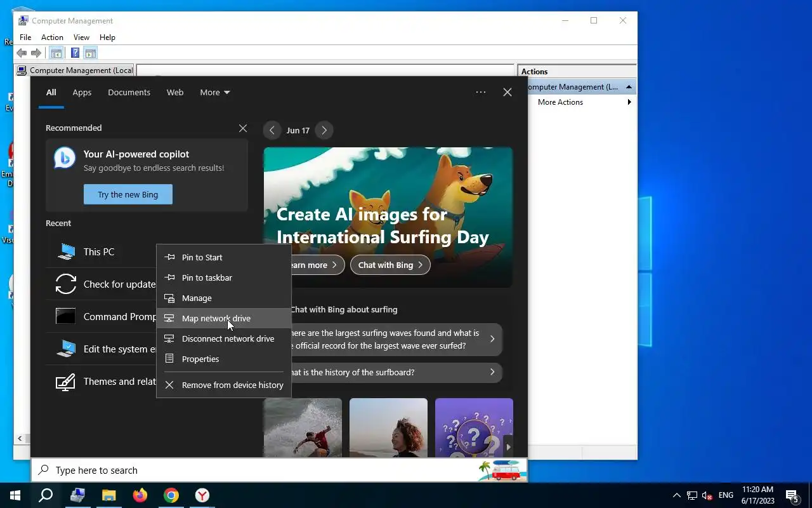Open search panel options (three dots)

[x=481, y=92]
